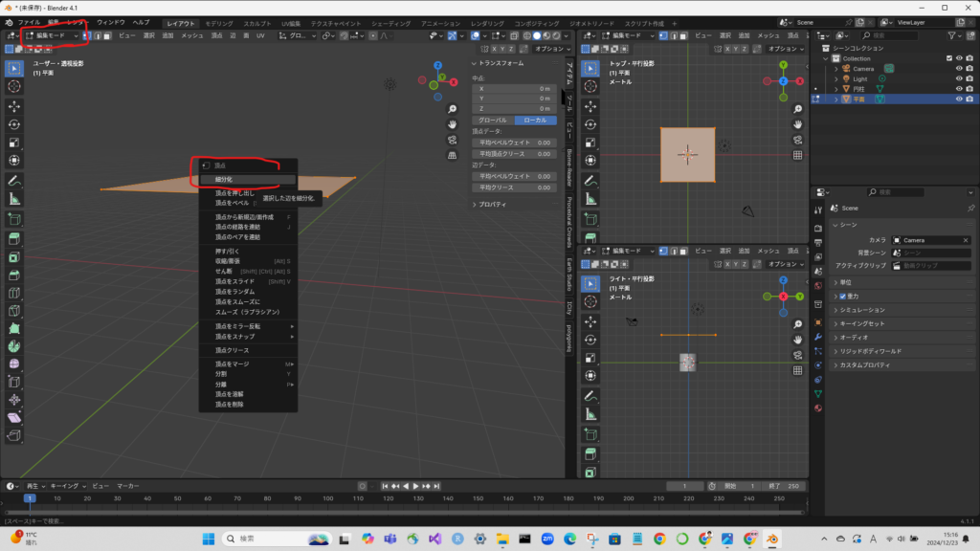Click the magnifier zoom icon in main viewport

pos(452,108)
